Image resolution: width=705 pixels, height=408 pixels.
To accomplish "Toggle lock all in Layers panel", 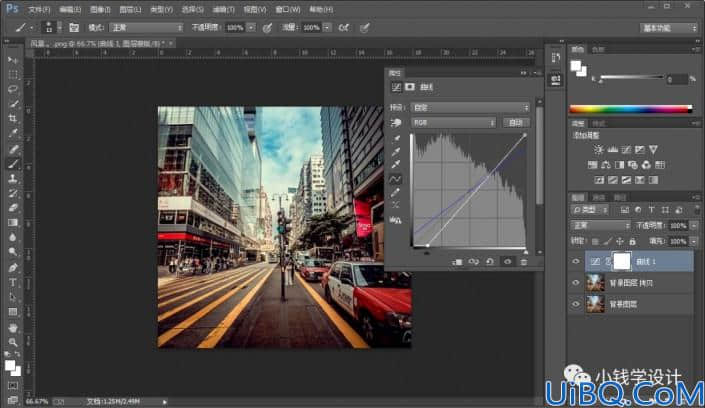I will (633, 242).
